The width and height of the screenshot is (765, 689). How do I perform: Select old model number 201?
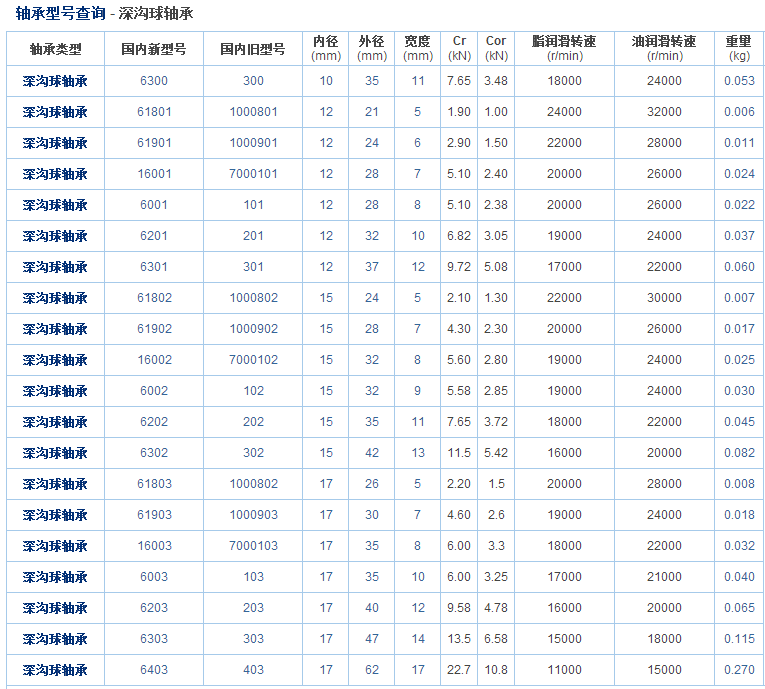coord(253,236)
